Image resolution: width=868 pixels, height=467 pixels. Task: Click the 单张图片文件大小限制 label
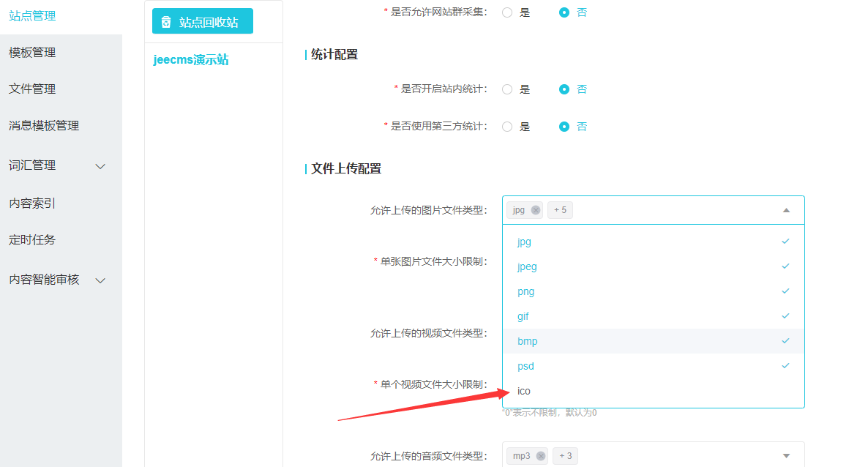[x=433, y=261]
